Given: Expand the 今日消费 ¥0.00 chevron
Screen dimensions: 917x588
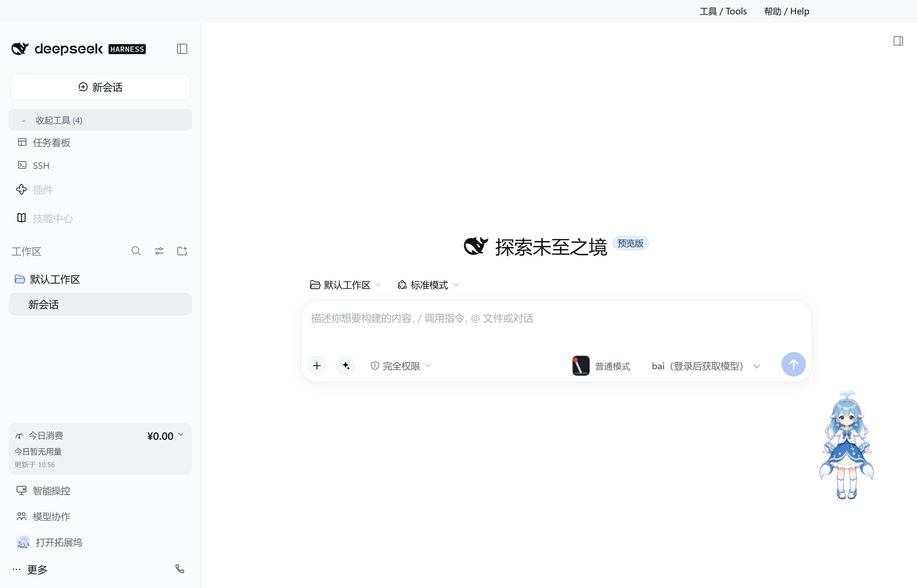Looking at the screenshot, I should click(181, 435).
